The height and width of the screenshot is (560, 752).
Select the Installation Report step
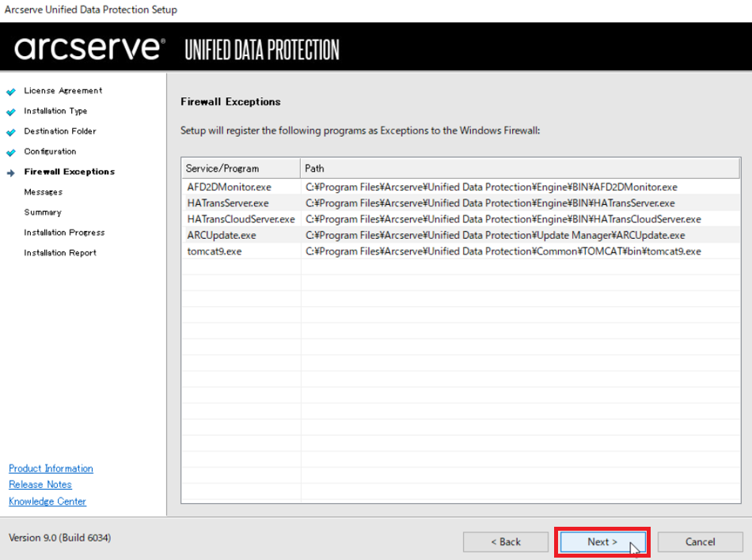pos(60,252)
